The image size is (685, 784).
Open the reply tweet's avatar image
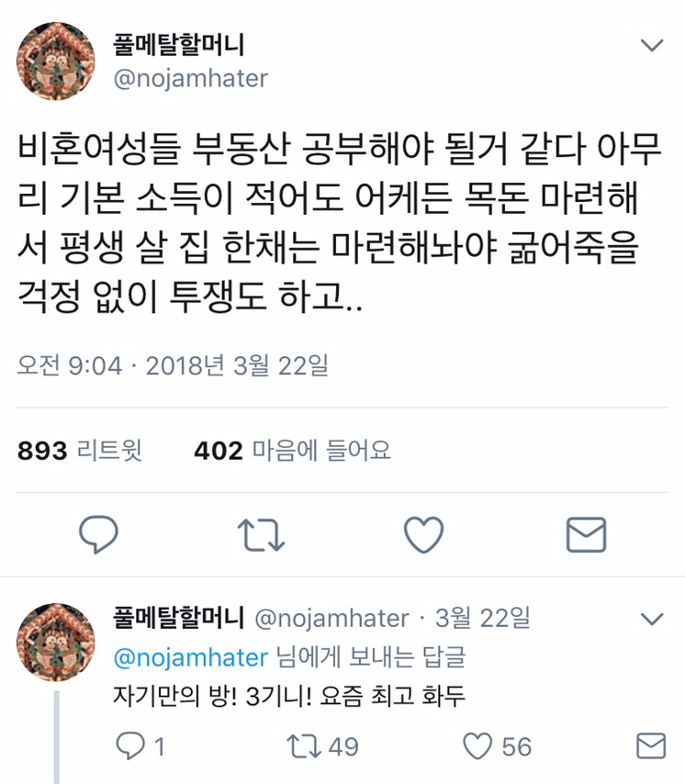[55, 642]
